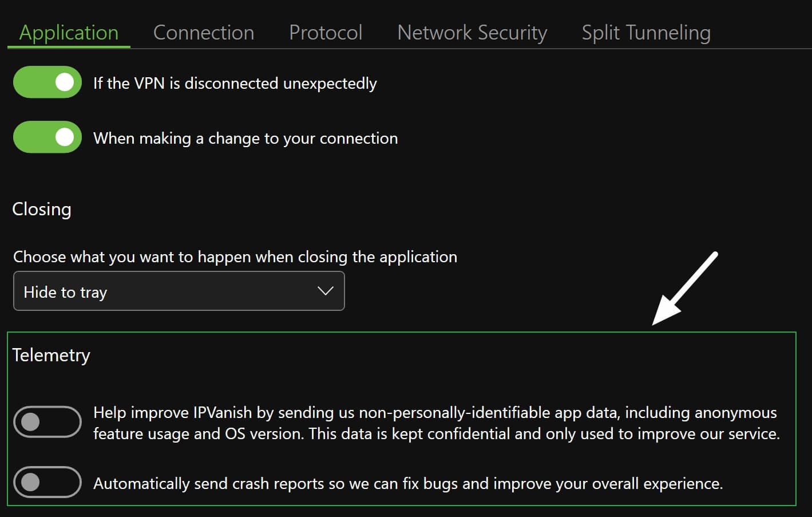Expand closing options using the chevron arrow
This screenshot has height=517, width=812.
point(326,291)
